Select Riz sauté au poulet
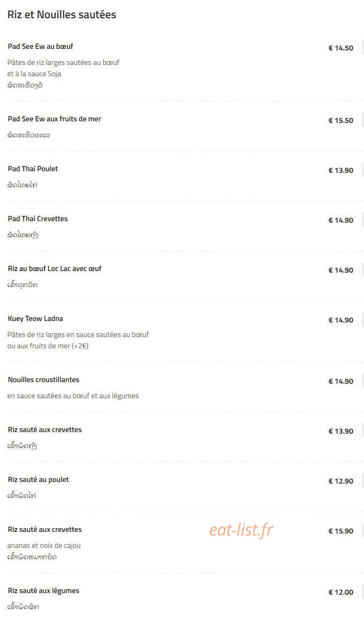Image resolution: width=364 pixels, height=621 pixels. [39, 480]
